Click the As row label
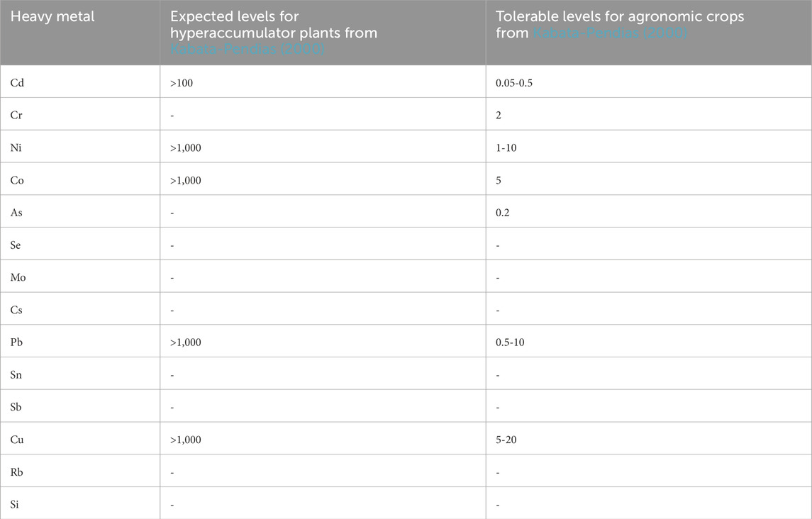Image resolution: width=812 pixels, height=519 pixels. tap(16, 213)
